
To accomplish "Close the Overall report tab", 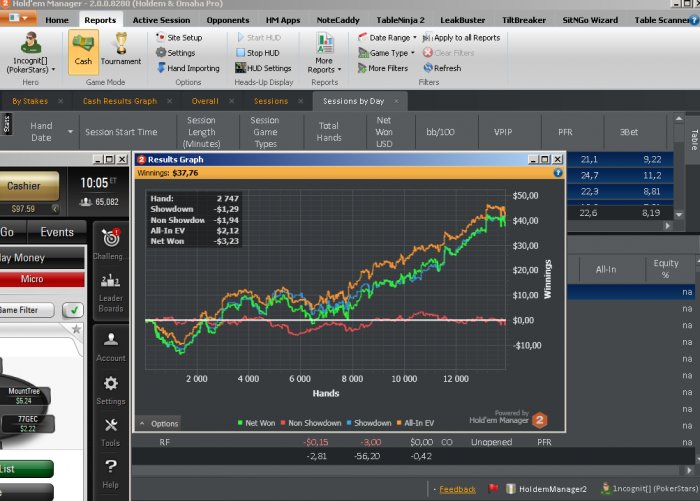I will (x=231, y=101).
